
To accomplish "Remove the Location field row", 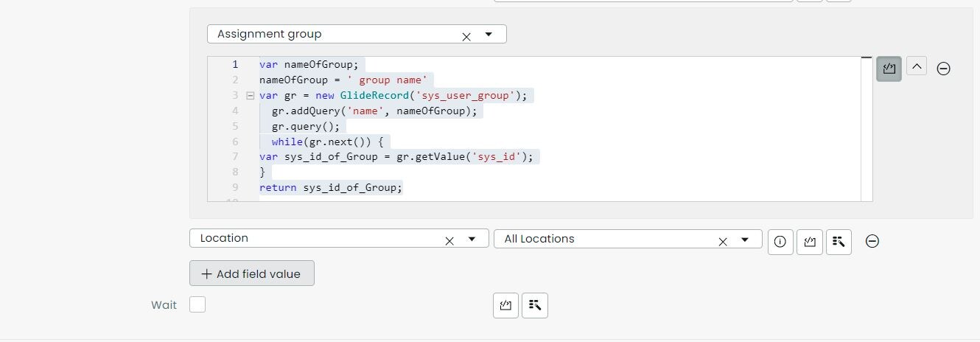I will click(x=872, y=241).
